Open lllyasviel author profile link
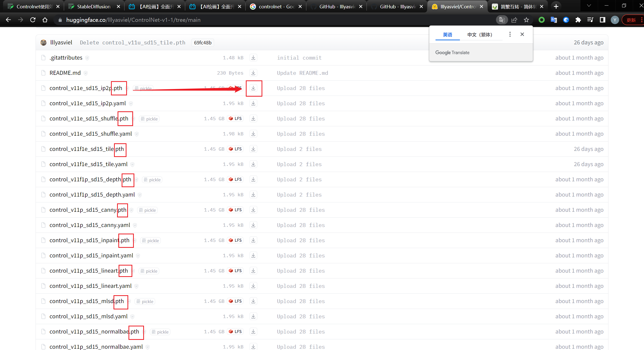Screen dimensions: 644x350 coord(61,42)
